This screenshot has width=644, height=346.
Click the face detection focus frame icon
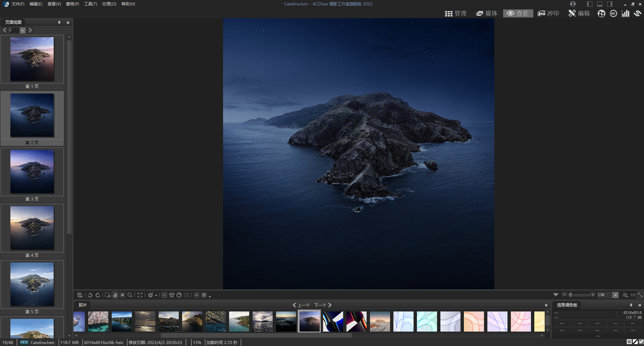coord(186,295)
